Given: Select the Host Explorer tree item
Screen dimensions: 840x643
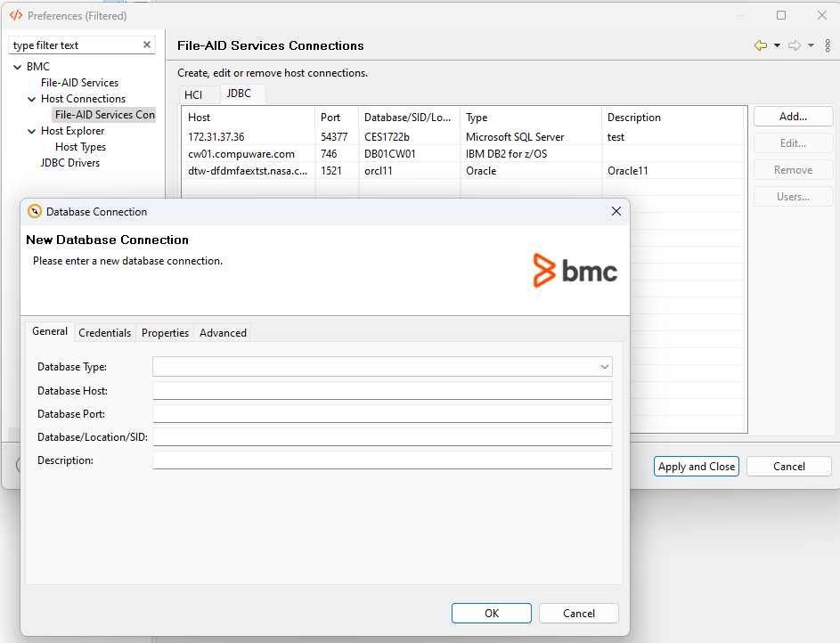Looking at the screenshot, I should click(x=73, y=131).
